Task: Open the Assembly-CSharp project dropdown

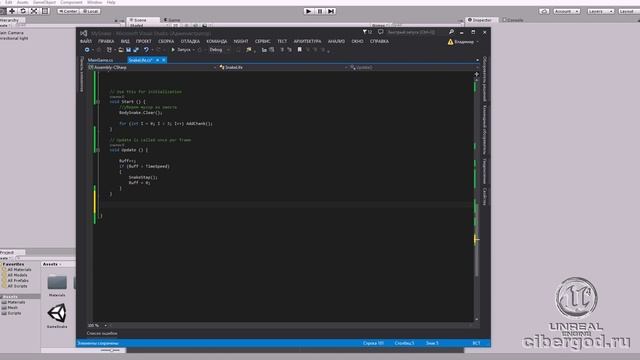Action: coord(152,67)
